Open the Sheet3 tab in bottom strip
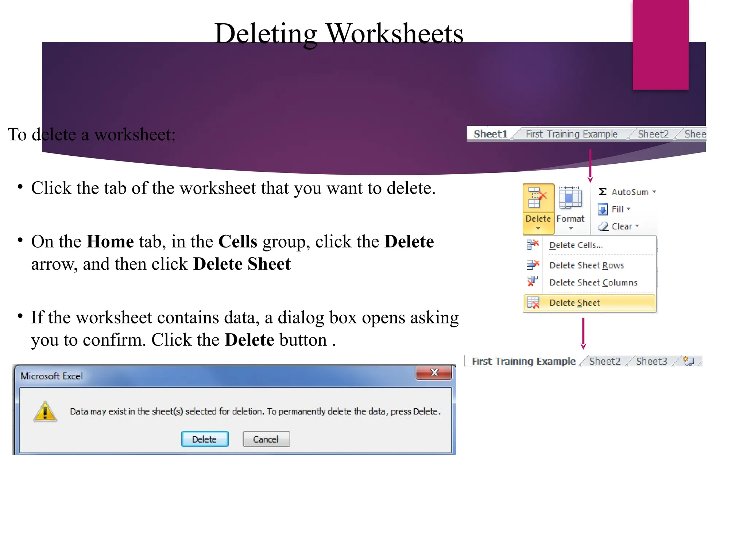747x560 pixels. [x=651, y=361]
